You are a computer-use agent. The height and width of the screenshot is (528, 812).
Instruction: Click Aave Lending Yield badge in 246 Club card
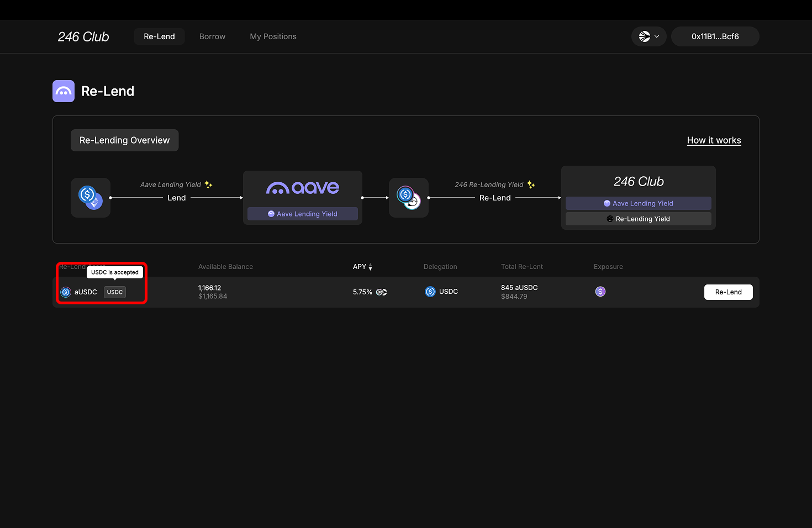[x=639, y=203]
